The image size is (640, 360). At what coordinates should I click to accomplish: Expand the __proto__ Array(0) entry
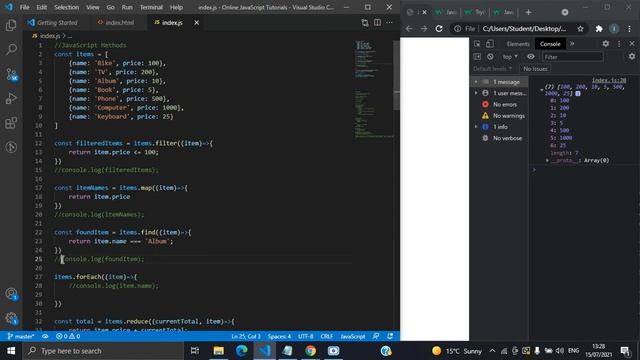[x=547, y=160]
